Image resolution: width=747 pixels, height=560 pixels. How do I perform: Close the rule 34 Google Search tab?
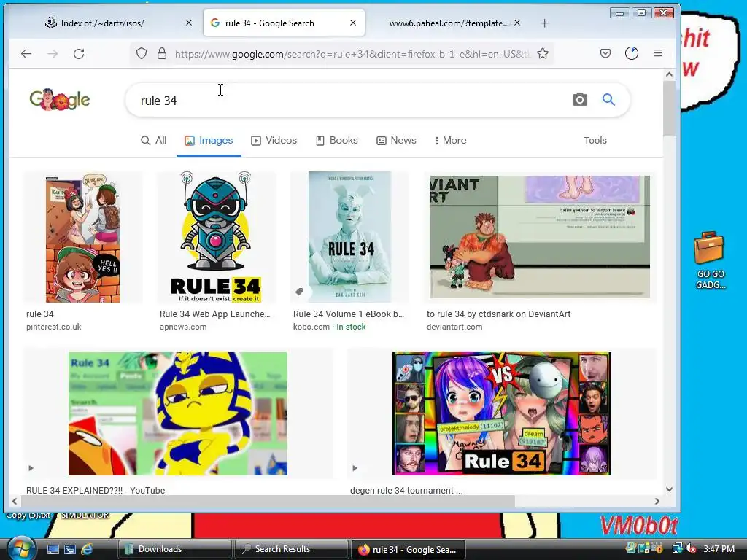pos(353,23)
